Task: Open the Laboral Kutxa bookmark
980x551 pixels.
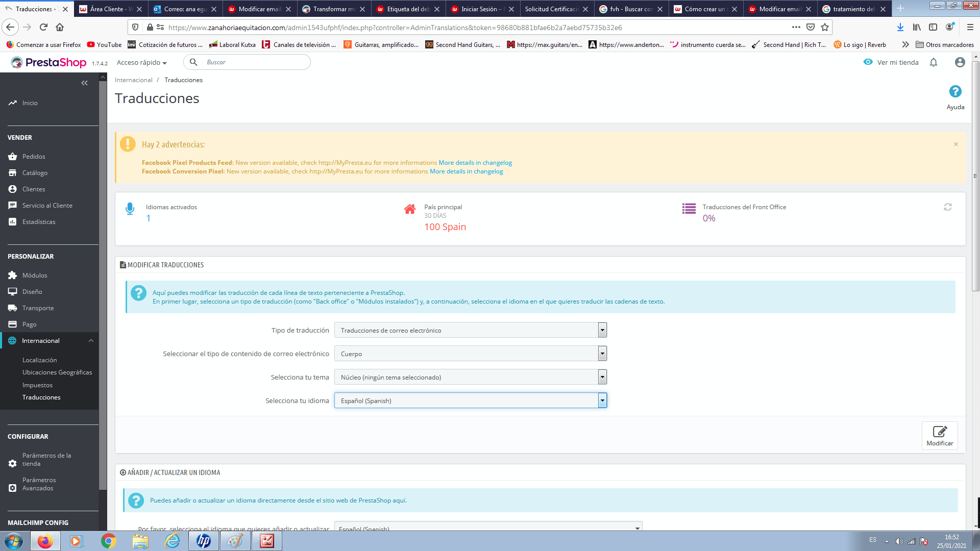Action: pos(232,45)
